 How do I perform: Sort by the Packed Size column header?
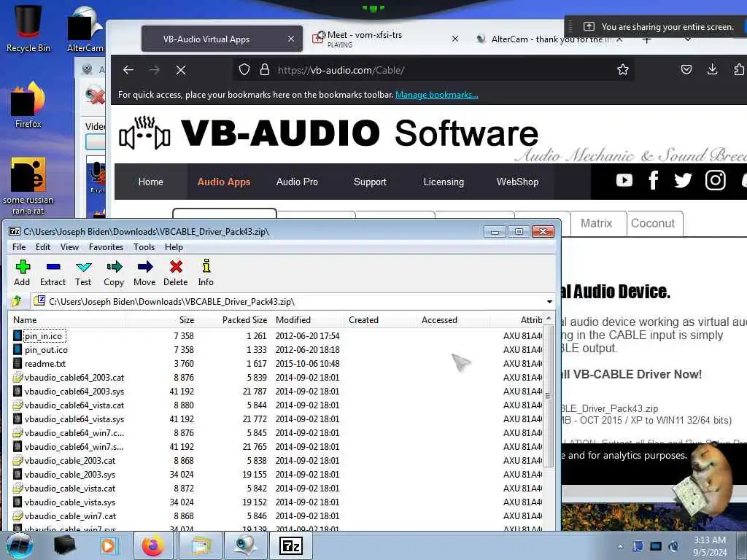click(x=234, y=320)
